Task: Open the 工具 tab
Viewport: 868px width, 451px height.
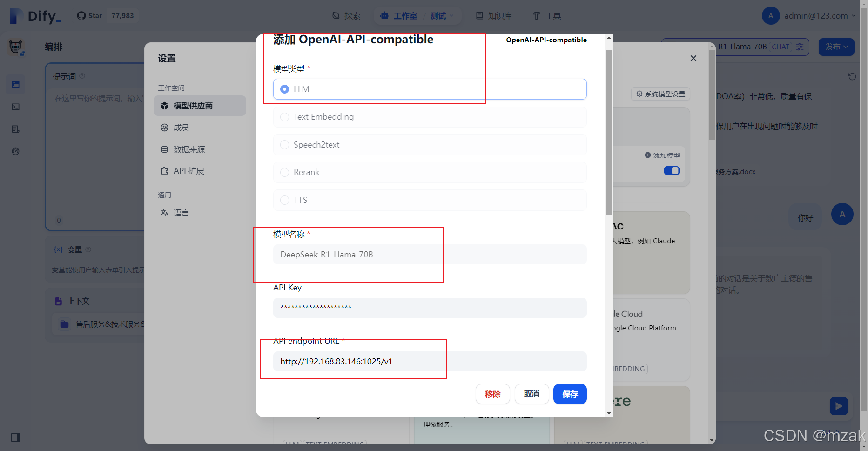Action: [x=547, y=16]
